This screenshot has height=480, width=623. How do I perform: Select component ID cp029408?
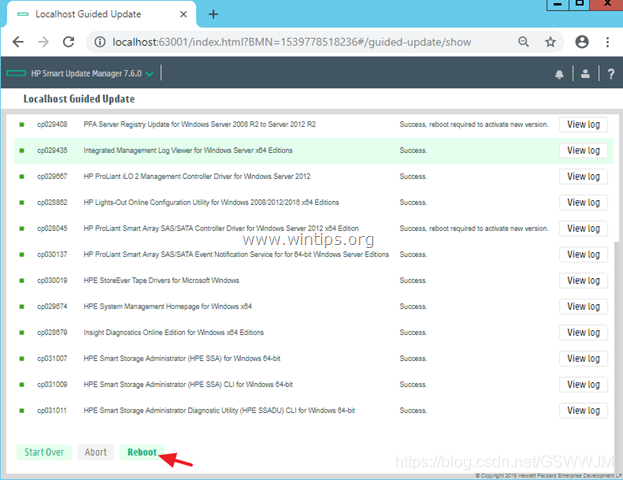click(52, 124)
